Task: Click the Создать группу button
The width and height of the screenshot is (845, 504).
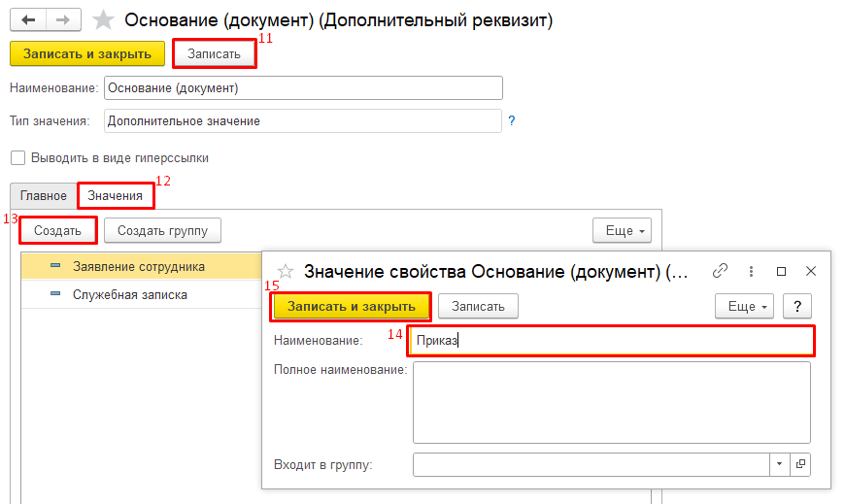Action: (x=163, y=231)
